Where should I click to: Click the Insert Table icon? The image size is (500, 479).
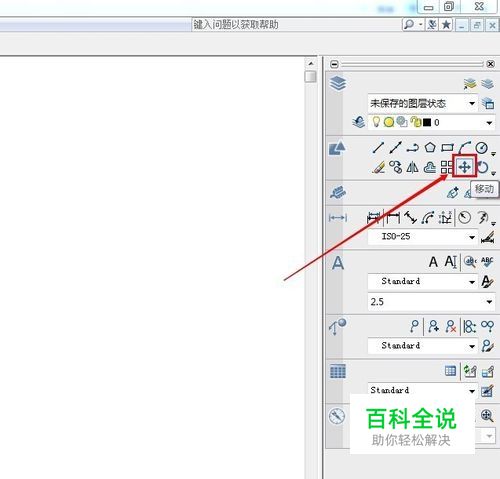tap(450, 371)
